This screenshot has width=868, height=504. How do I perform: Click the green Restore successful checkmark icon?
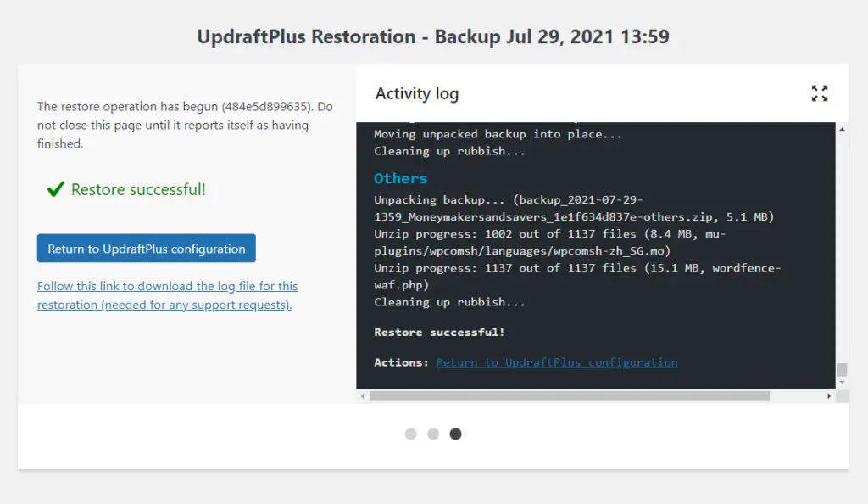pyautogui.click(x=55, y=189)
